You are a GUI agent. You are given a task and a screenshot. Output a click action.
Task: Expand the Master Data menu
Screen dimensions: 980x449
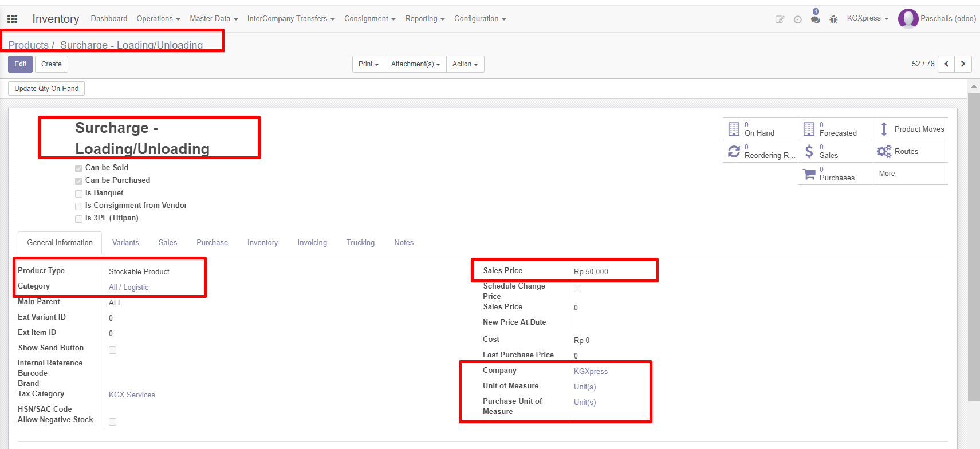(214, 19)
